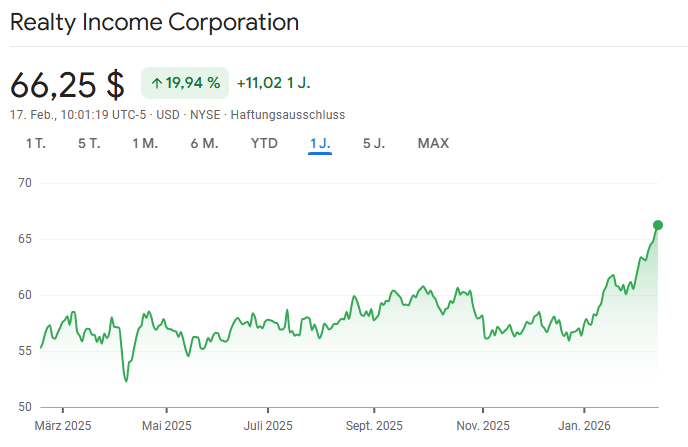Switch chart to 5 J. range
Viewport: 688px width, 447px height.
(x=373, y=143)
